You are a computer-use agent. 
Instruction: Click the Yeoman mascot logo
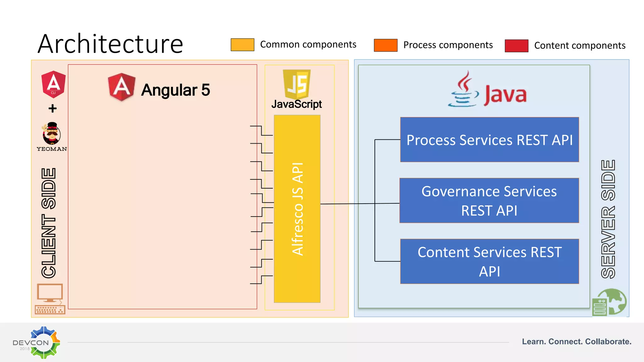[52, 134]
